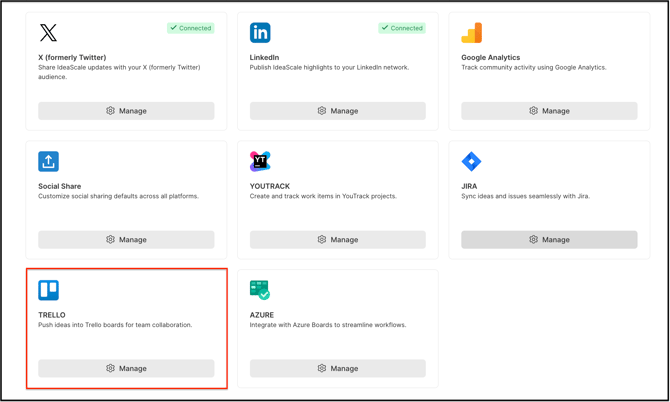Image resolution: width=670 pixels, height=402 pixels.
Task: Click the Trello board logo icon
Action: tap(48, 290)
